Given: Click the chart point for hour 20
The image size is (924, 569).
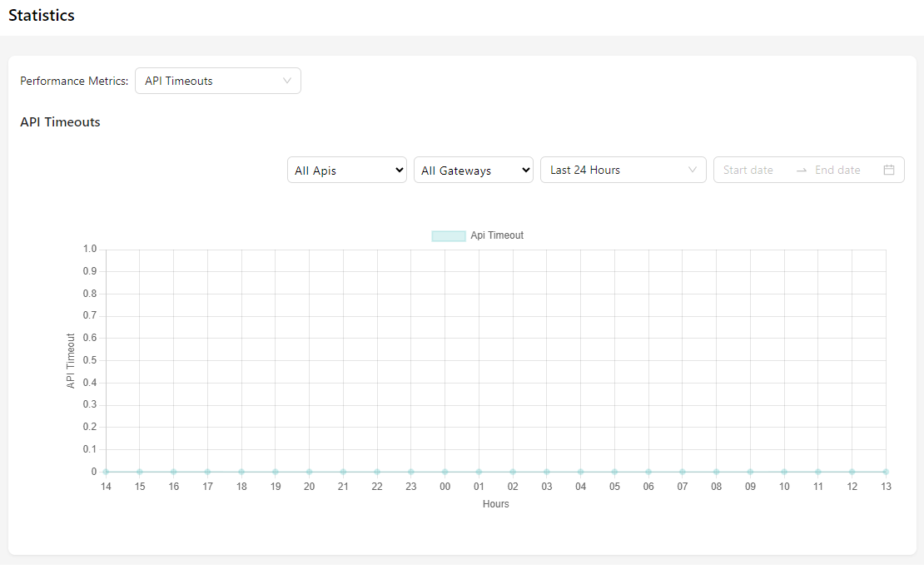Looking at the screenshot, I should [309, 472].
